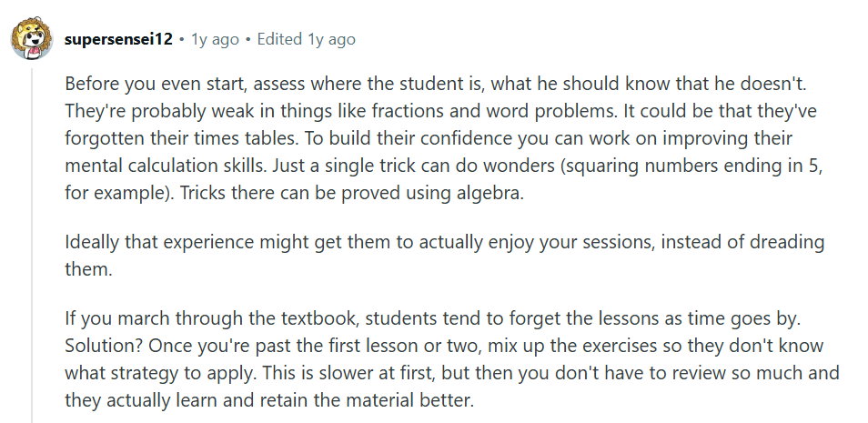This screenshot has width=868, height=423.
Task: Click the phrase "mental calculation skills"
Action: pyautogui.click(x=157, y=166)
